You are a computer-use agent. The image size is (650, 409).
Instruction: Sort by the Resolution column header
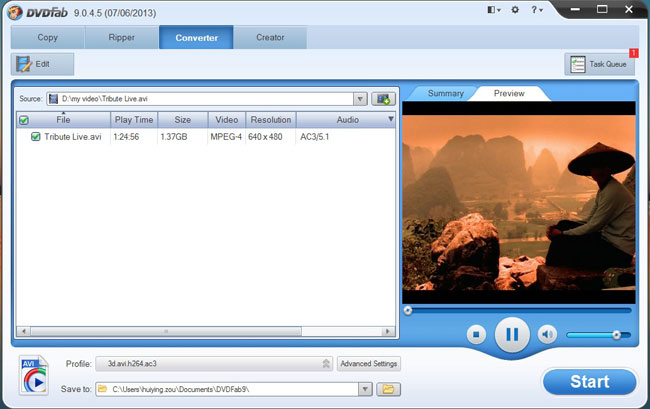(271, 120)
